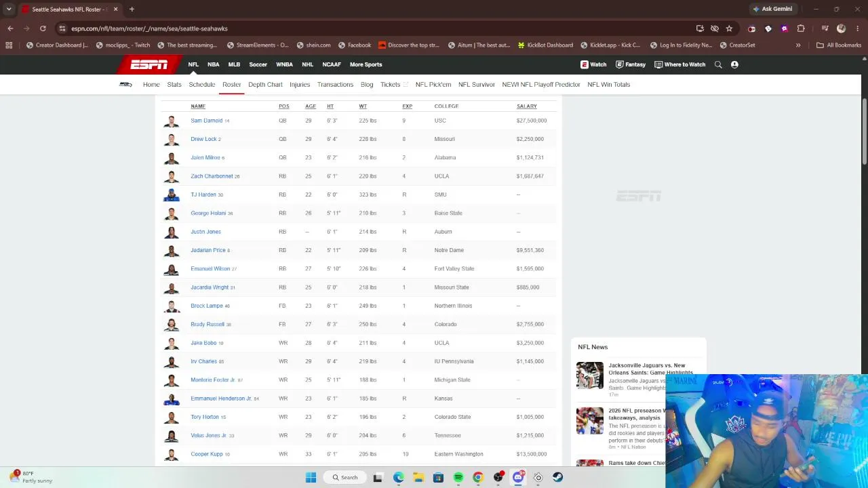Sort roster by the SALARY column header
This screenshot has width=868, height=488.
526,106
